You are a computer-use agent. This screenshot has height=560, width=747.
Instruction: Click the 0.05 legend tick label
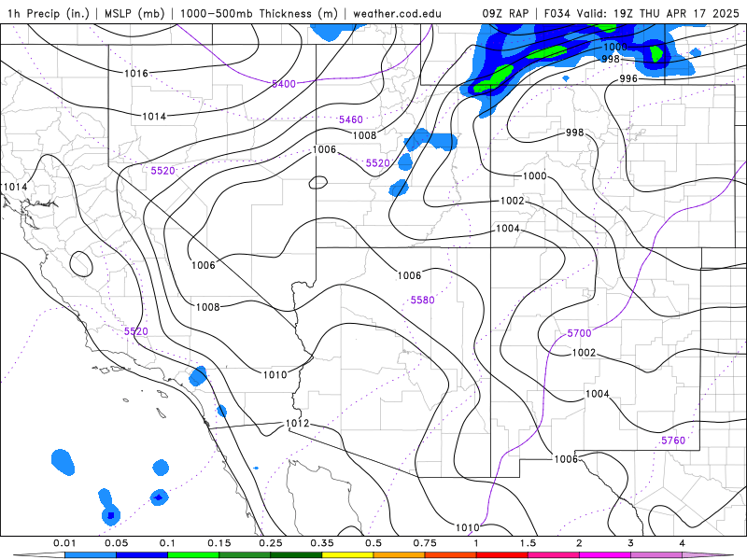pos(116,543)
